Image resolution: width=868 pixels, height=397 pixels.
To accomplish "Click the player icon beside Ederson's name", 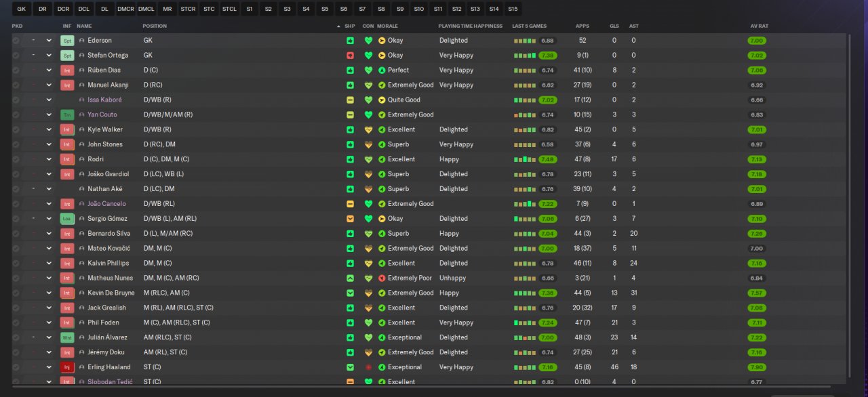I will click(x=82, y=41).
